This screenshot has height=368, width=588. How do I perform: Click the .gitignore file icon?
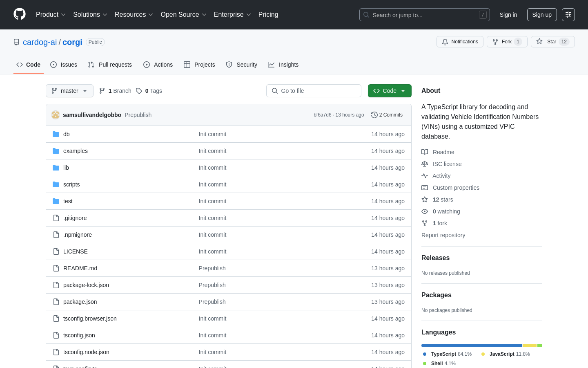click(x=56, y=218)
